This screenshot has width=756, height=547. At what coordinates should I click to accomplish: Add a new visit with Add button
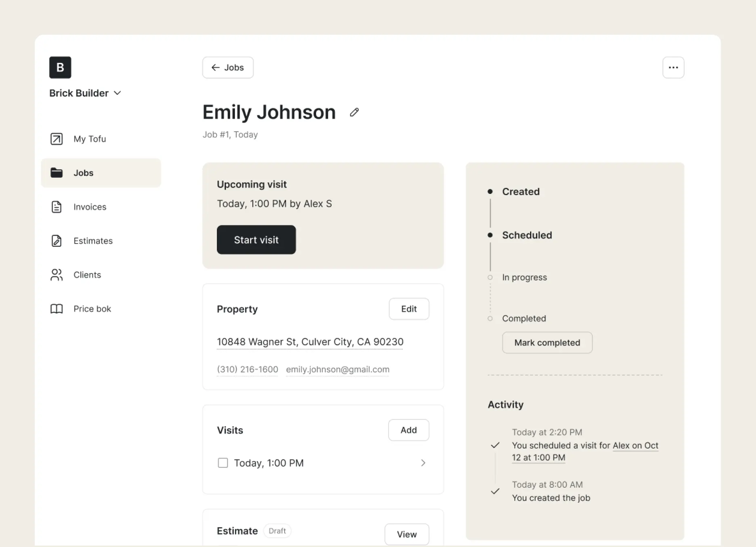(x=408, y=430)
